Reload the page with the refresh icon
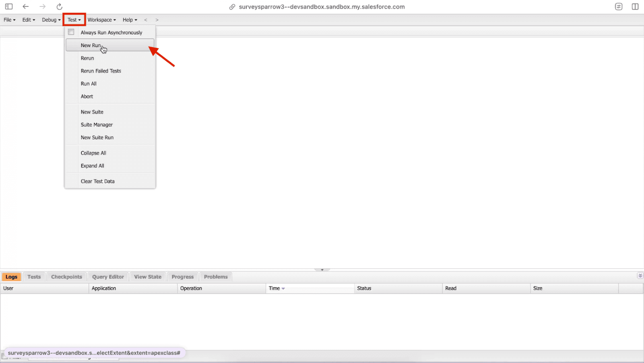Image resolution: width=644 pixels, height=363 pixels. point(60,6)
